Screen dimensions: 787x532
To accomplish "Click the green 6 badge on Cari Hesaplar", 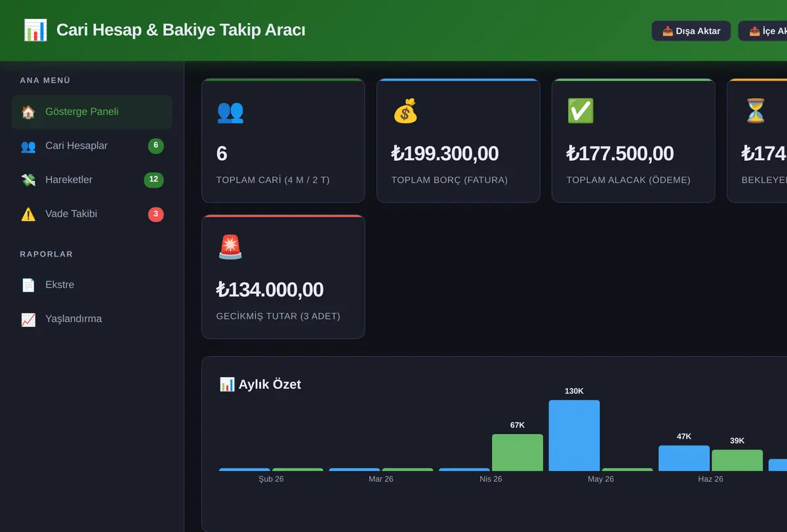I will (156, 146).
